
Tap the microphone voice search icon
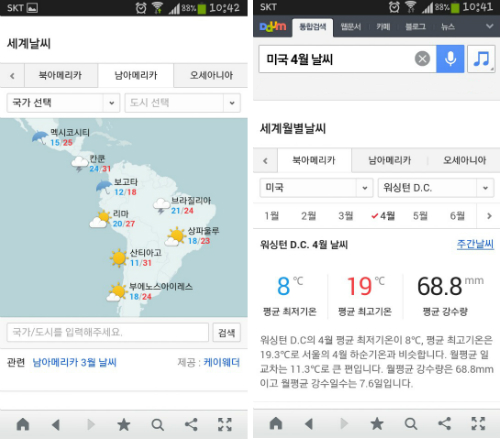tap(450, 59)
